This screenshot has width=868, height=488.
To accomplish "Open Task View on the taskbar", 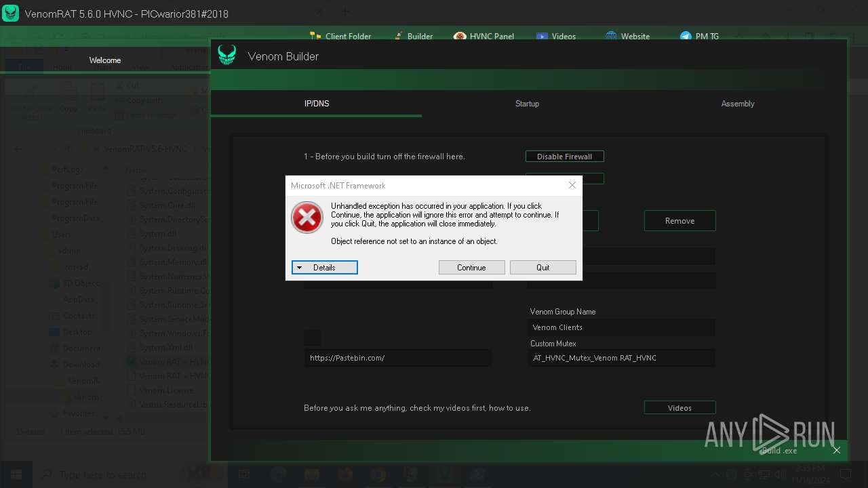I will [x=245, y=474].
